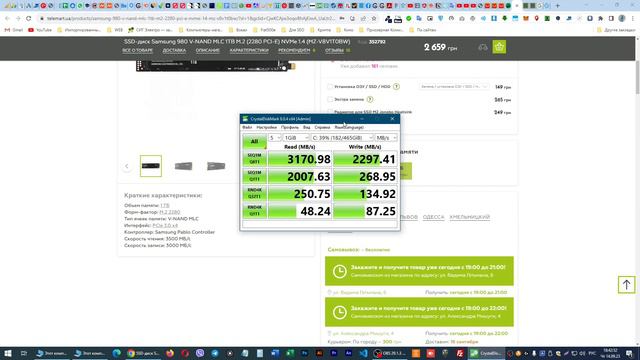
Task: Reload page with browser refresh icon
Action: (x=29, y=18)
